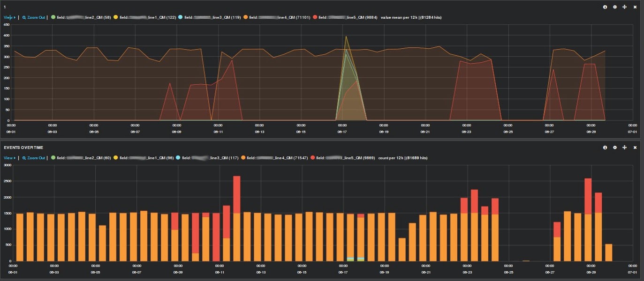This screenshot has width=644, height=281.
Task: Configure Events Over Time panel via gear icon
Action: pyautogui.click(x=615, y=148)
